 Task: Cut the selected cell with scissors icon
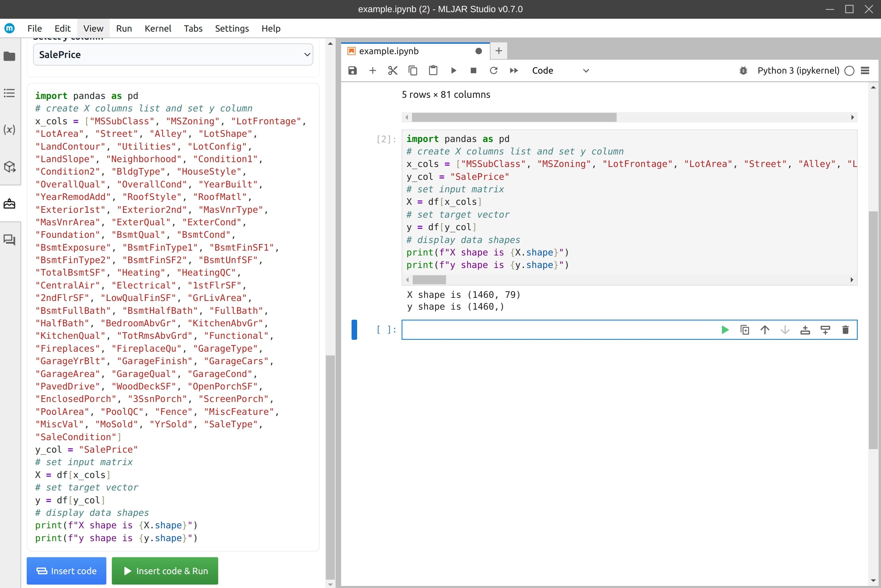[393, 70]
